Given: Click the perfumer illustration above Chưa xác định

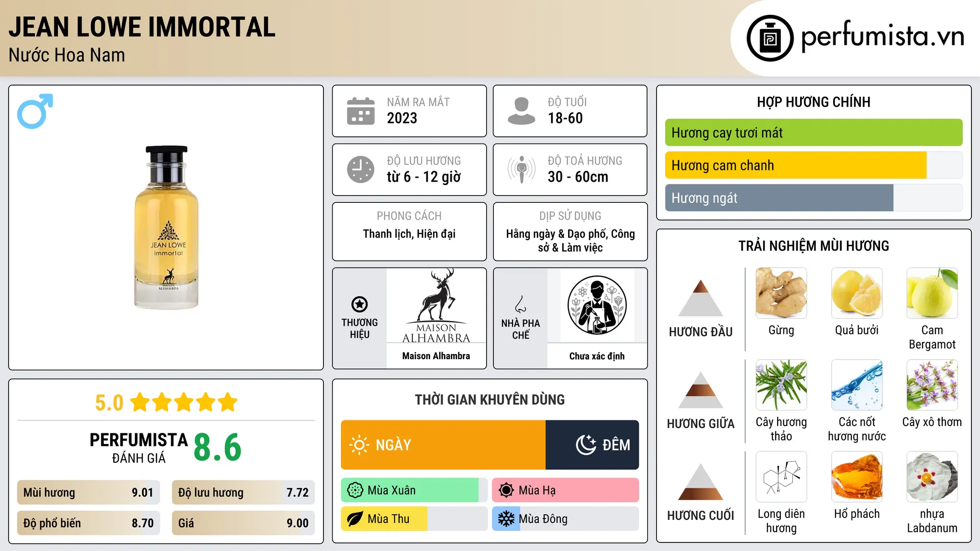Looking at the screenshot, I should (x=597, y=305).
